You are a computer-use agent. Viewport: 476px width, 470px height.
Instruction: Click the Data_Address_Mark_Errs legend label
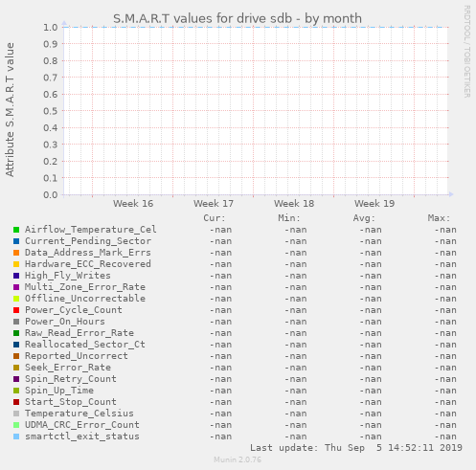(88, 253)
